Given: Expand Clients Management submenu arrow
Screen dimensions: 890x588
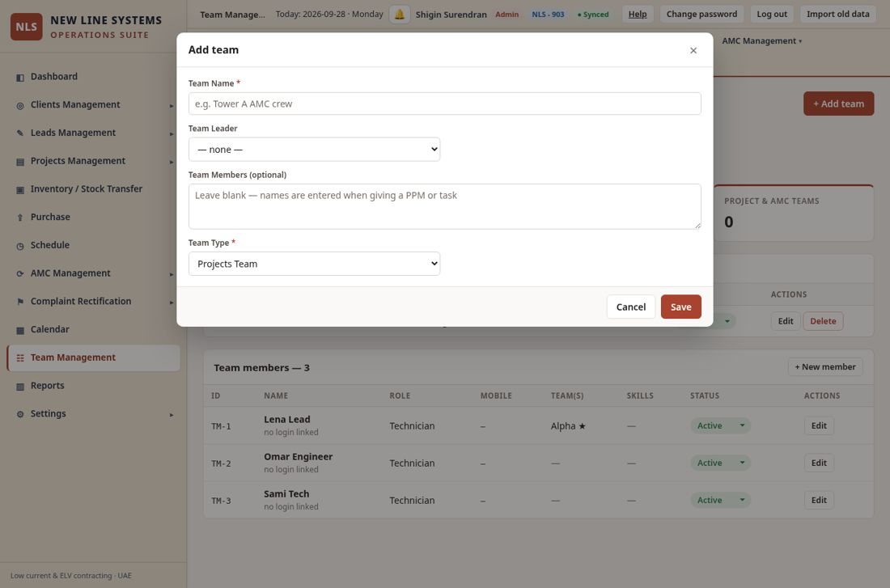Looking at the screenshot, I should (171, 106).
